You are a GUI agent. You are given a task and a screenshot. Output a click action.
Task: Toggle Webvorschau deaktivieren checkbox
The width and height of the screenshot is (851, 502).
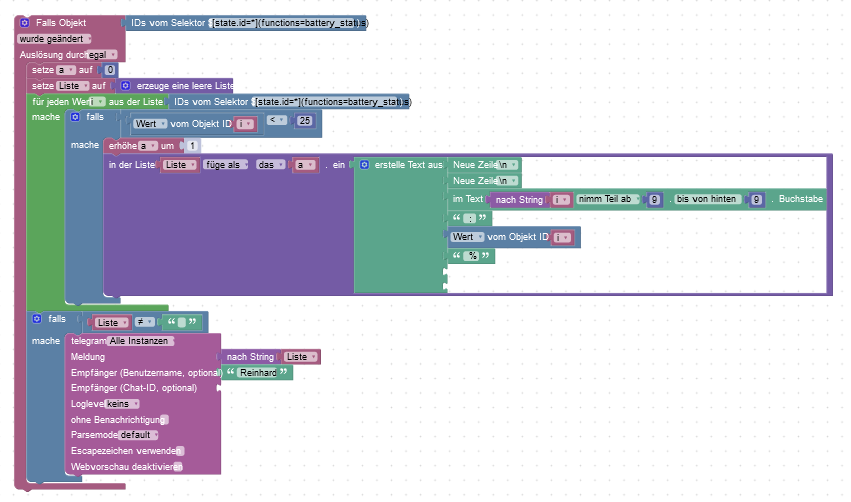(x=179, y=467)
